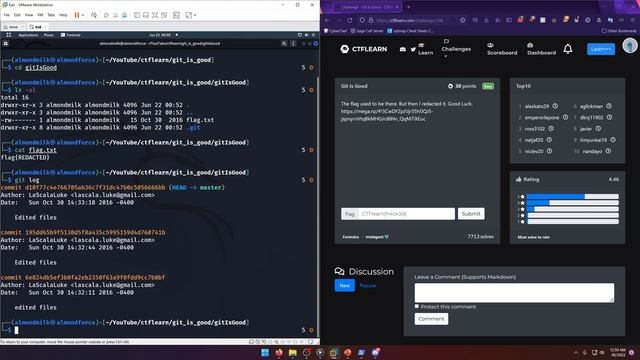Open the terminal hamburger menu icon
The image size is (640, 360).
coord(293,43)
